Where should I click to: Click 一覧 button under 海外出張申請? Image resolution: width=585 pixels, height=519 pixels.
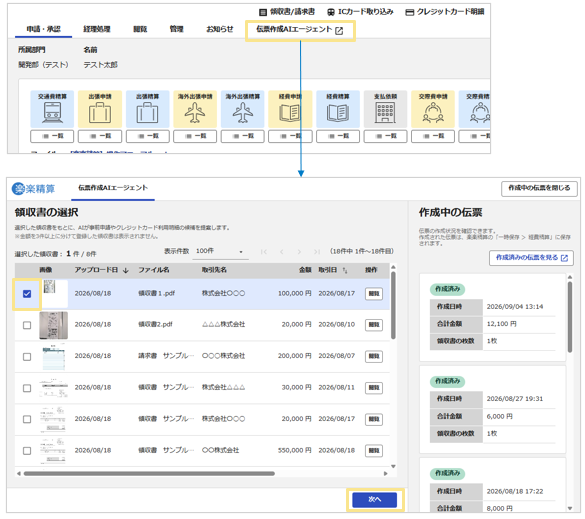(x=195, y=136)
